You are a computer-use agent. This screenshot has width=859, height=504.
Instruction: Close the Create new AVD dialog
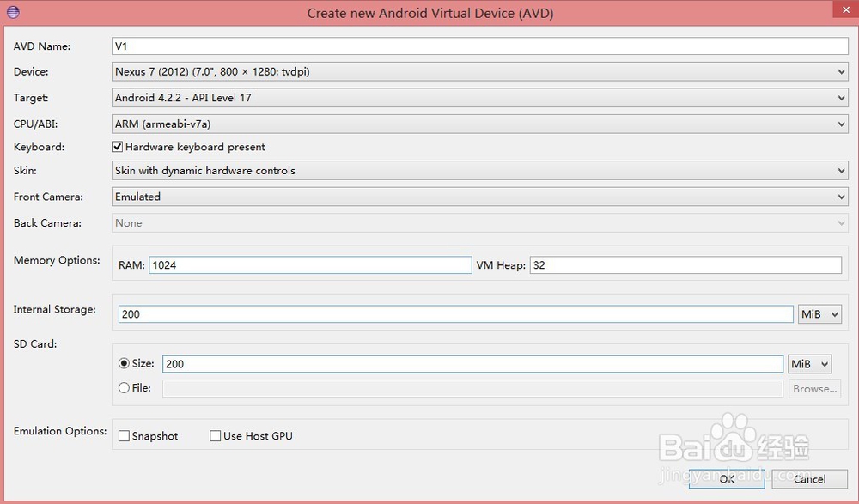[x=845, y=9]
